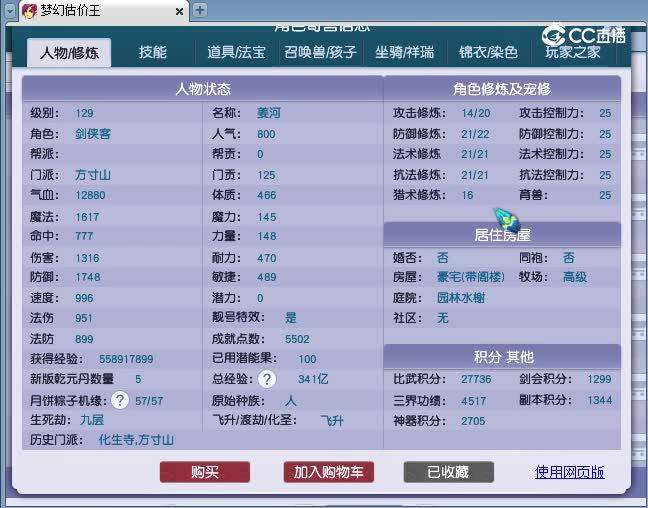Click the 梦幻估价王 tab favicon
The image size is (648, 508).
point(29,11)
